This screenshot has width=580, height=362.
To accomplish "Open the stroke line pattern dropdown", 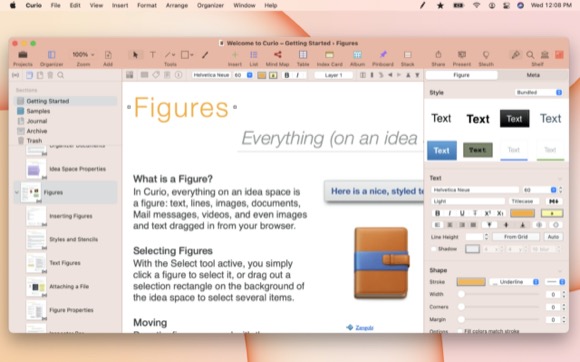I will click(555, 282).
